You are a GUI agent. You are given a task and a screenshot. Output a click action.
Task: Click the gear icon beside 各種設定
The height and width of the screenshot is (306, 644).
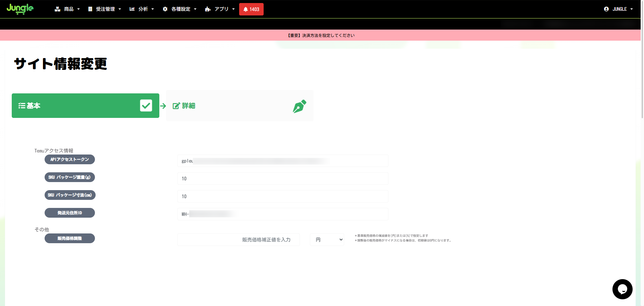[165, 9]
